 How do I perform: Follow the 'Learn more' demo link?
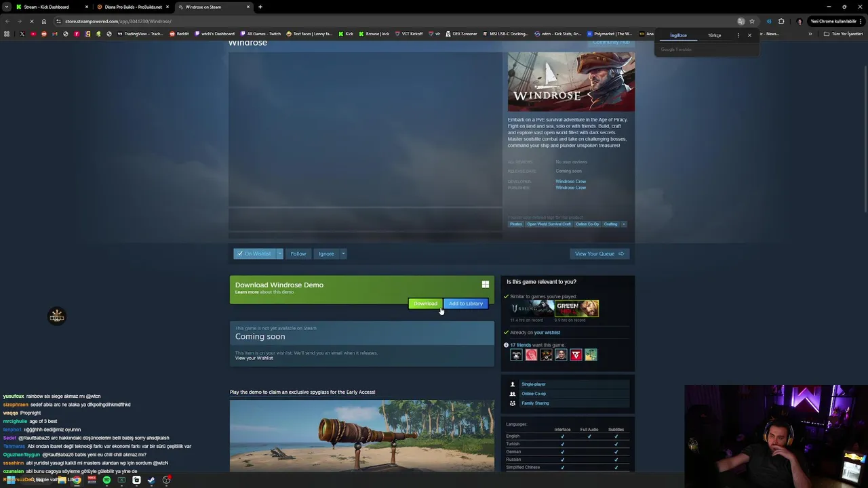[x=247, y=292]
